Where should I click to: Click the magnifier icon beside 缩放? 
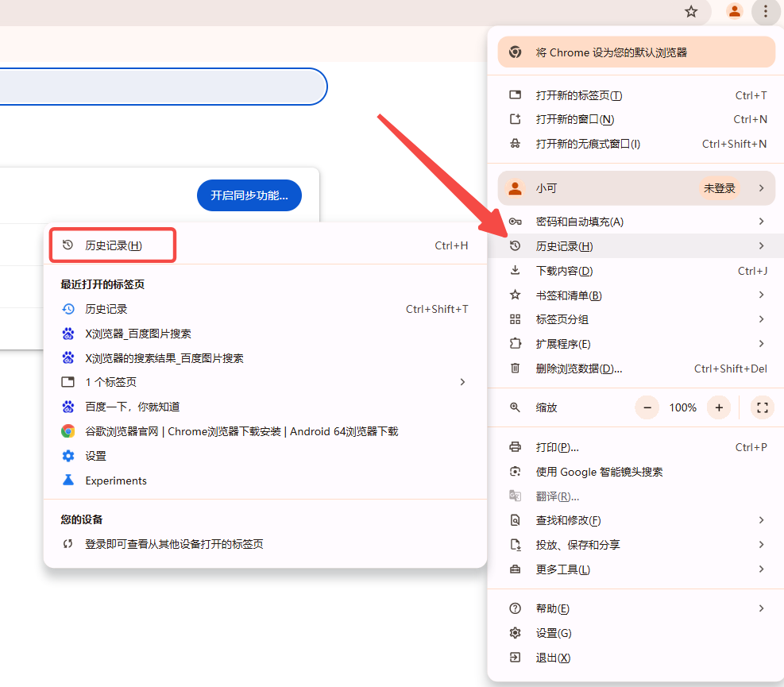click(515, 407)
